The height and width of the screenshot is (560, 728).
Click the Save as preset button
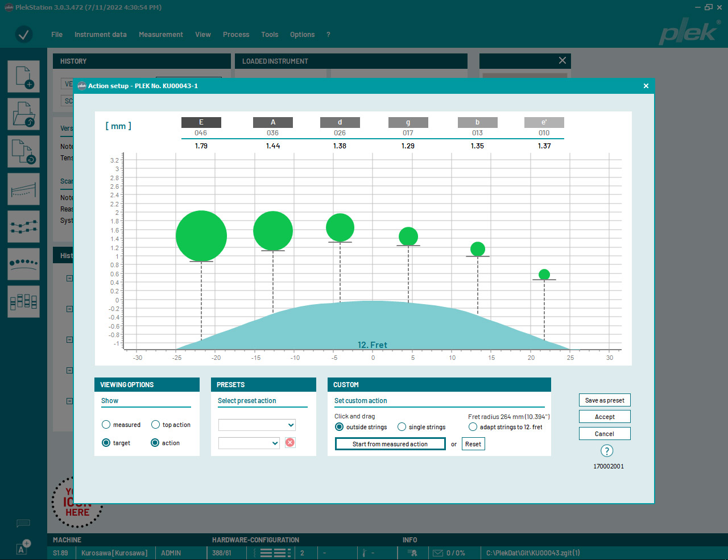605,400
